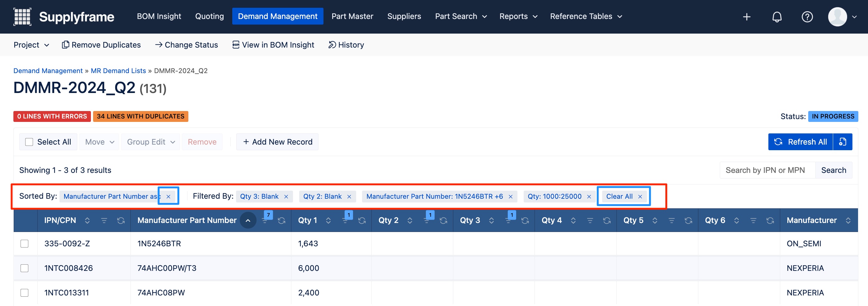Click Add New Record
Viewport: 868px width, 306px height.
pos(277,142)
